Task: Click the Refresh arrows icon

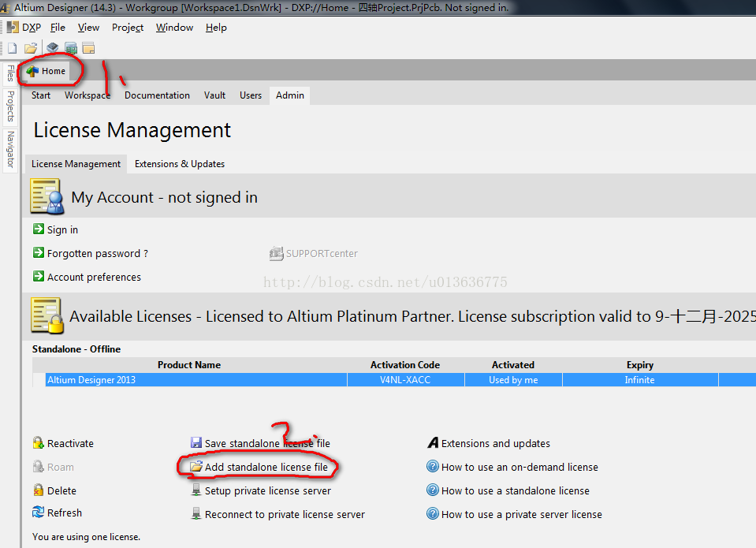Action: [38, 513]
